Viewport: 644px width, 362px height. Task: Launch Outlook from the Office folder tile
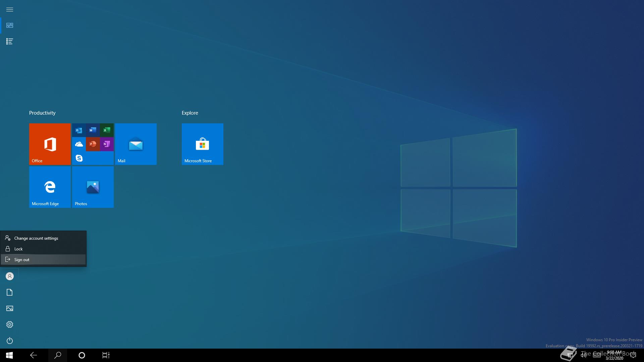coord(79,130)
